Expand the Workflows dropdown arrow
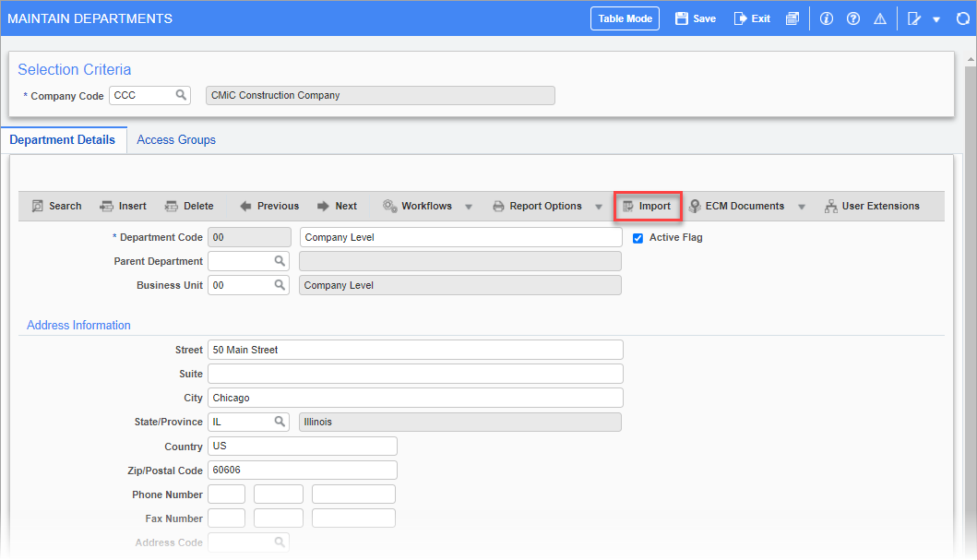Image resolution: width=977 pixels, height=560 pixels. [x=469, y=207]
